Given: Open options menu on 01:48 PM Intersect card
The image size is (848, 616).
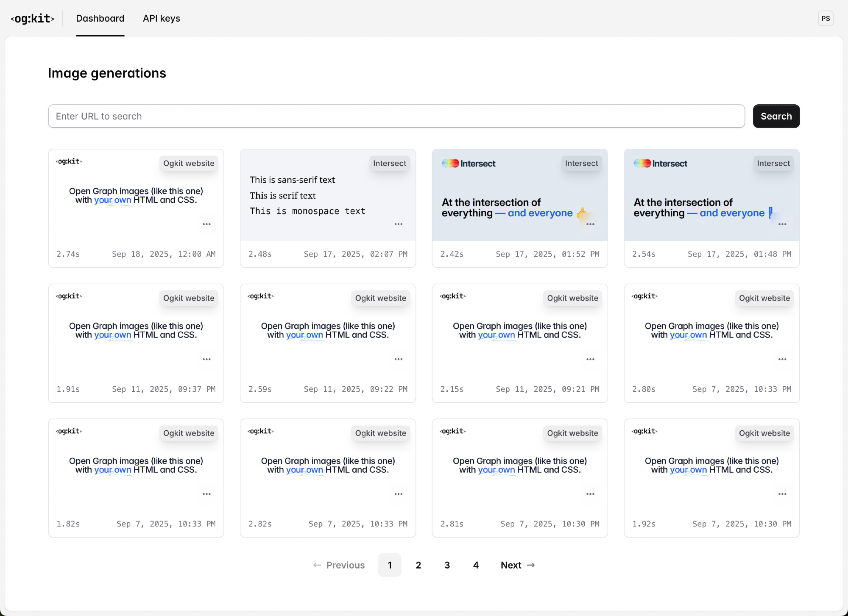Looking at the screenshot, I should 782,224.
